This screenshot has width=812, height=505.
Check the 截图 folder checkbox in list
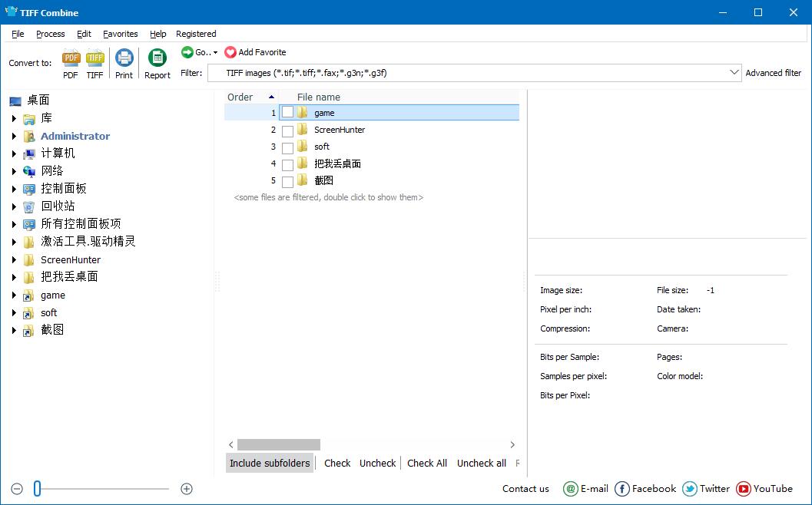click(x=287, y=182)
